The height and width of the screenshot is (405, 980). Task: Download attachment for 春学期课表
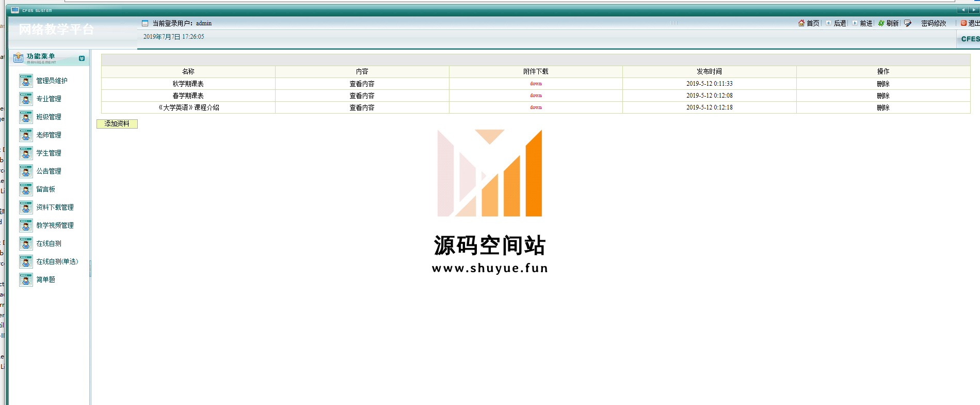coord(536,96)
